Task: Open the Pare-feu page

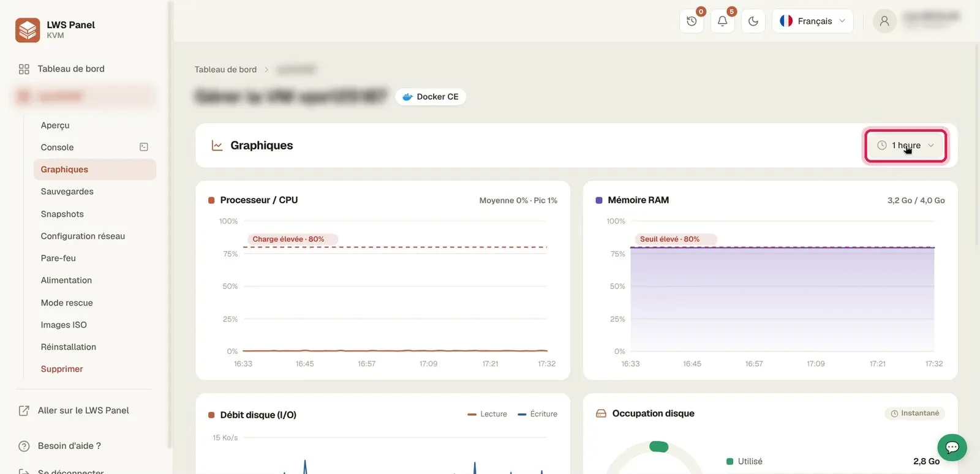Action: point(58,258)
